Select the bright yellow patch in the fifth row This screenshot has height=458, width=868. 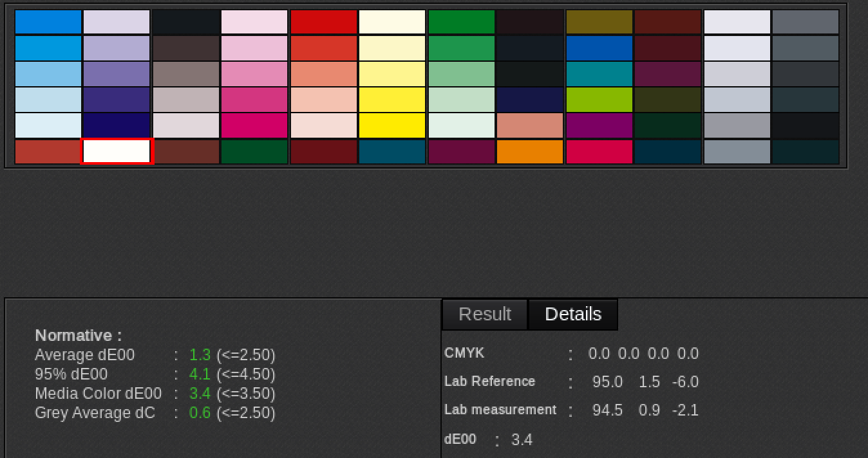[x=392, y=125]
